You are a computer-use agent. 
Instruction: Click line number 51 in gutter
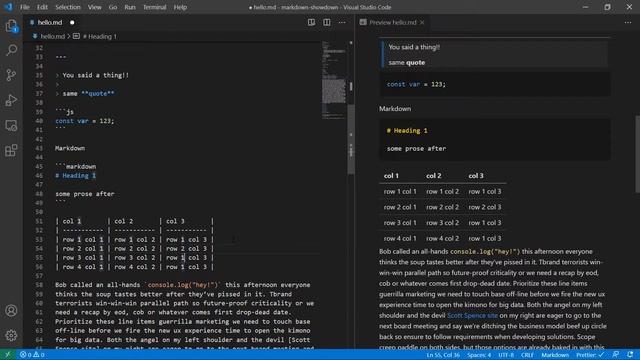coord(39,221)
